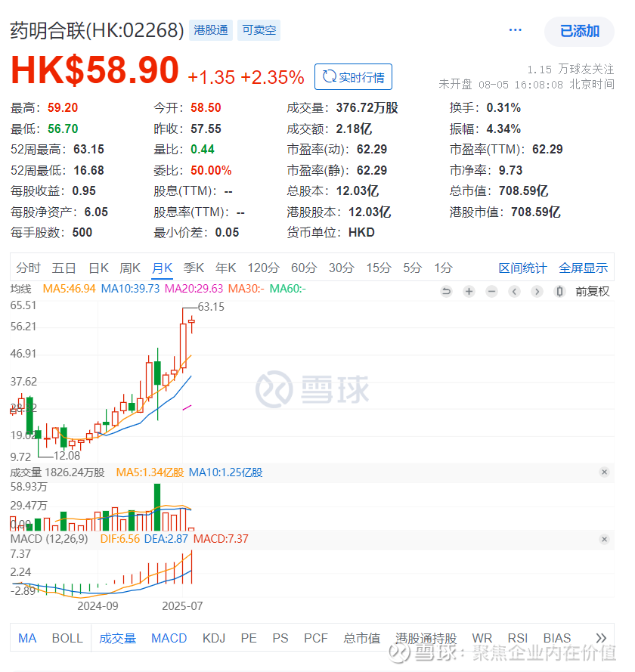
Task: Select the 港股通 tag
Action: click(211, 30)
